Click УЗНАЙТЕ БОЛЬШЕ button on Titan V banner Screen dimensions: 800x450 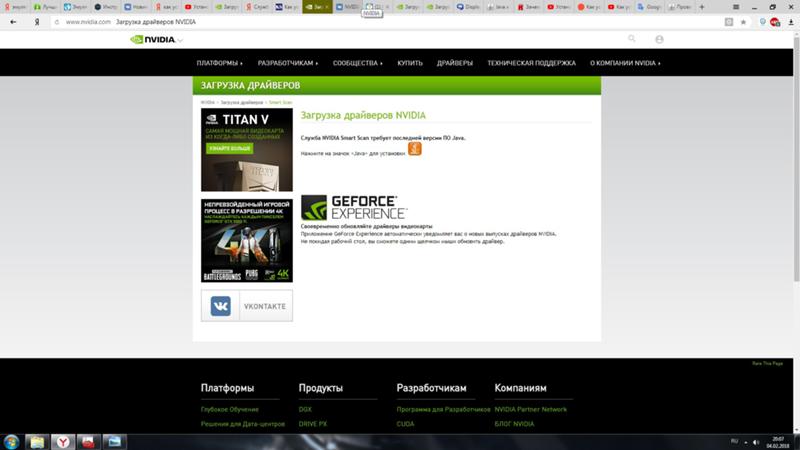pyautogui.click(x=230, y=148)
